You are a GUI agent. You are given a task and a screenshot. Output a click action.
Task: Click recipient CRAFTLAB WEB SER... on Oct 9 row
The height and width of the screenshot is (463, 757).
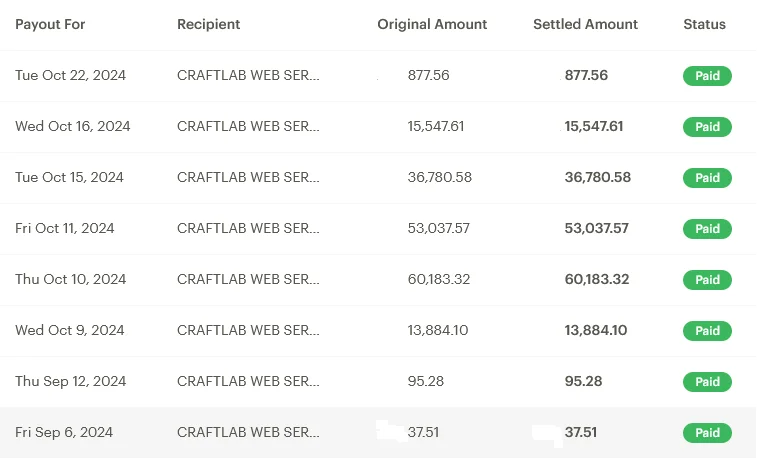(248, 330)
